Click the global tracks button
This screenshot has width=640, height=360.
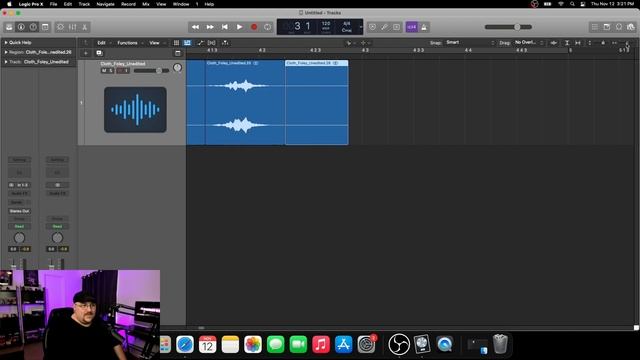(178, 53)
